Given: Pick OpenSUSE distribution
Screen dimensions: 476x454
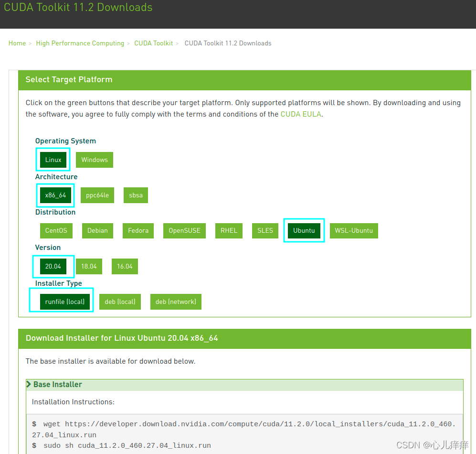Looking at the screenshot, I should pos(184,231).
